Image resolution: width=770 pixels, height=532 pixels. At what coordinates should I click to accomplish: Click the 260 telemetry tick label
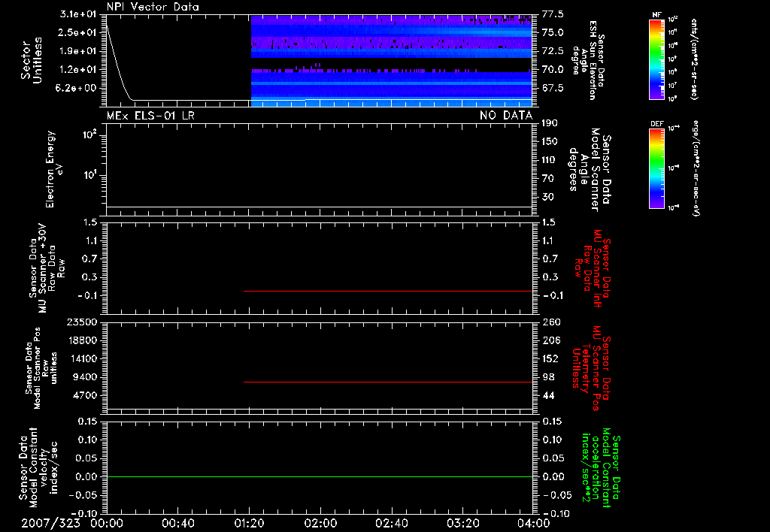551,322
